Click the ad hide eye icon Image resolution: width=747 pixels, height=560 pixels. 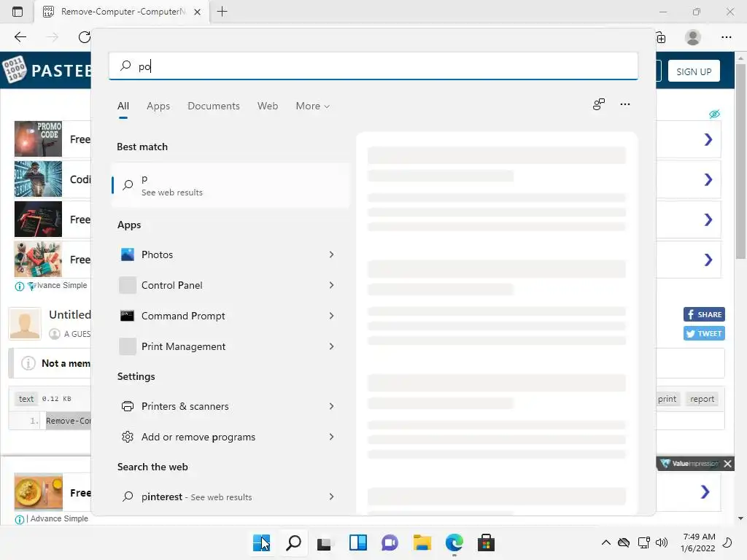point(714,114)
